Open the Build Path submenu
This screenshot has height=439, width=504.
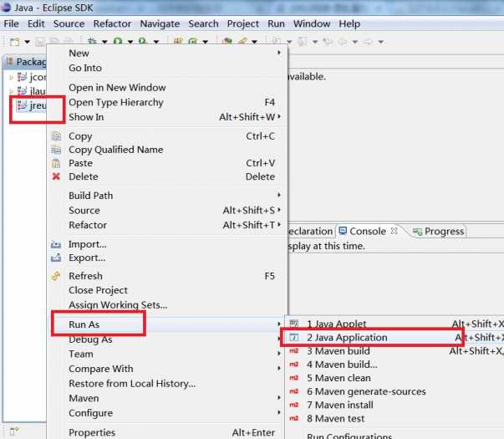(167, 196)
